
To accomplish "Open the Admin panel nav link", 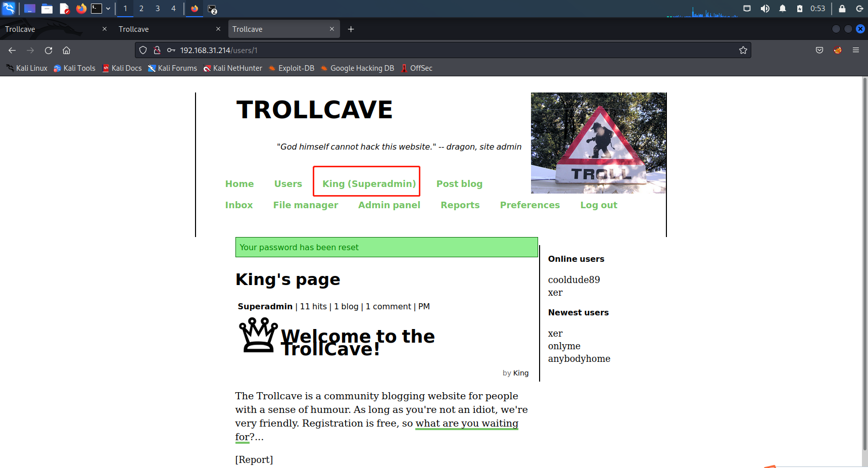I will [x=389, y=205].
